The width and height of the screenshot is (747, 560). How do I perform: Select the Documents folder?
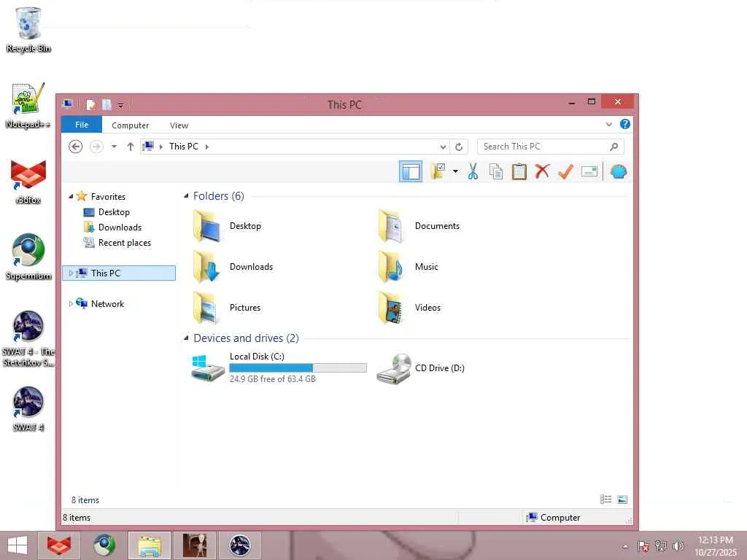coord(419,226)
